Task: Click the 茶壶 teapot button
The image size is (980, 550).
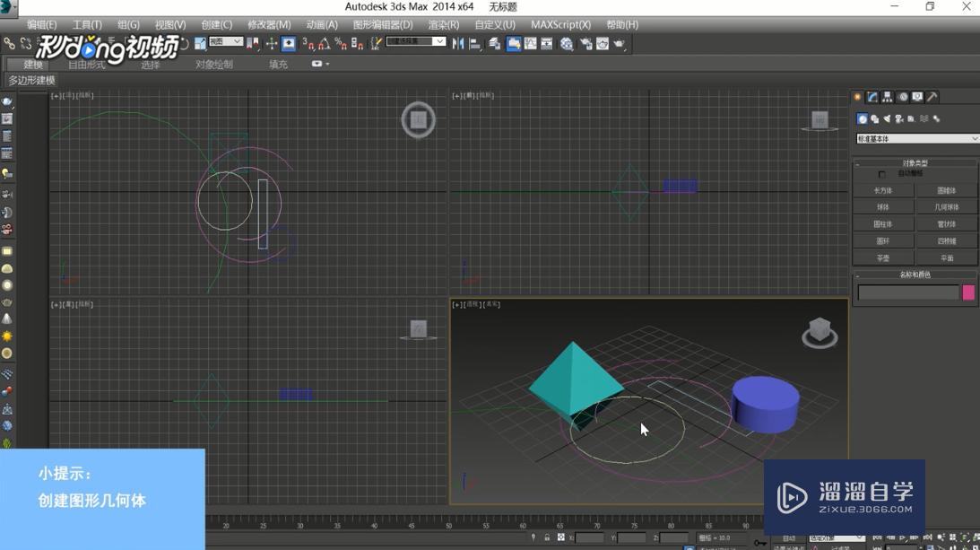Action: pos(883,258)
